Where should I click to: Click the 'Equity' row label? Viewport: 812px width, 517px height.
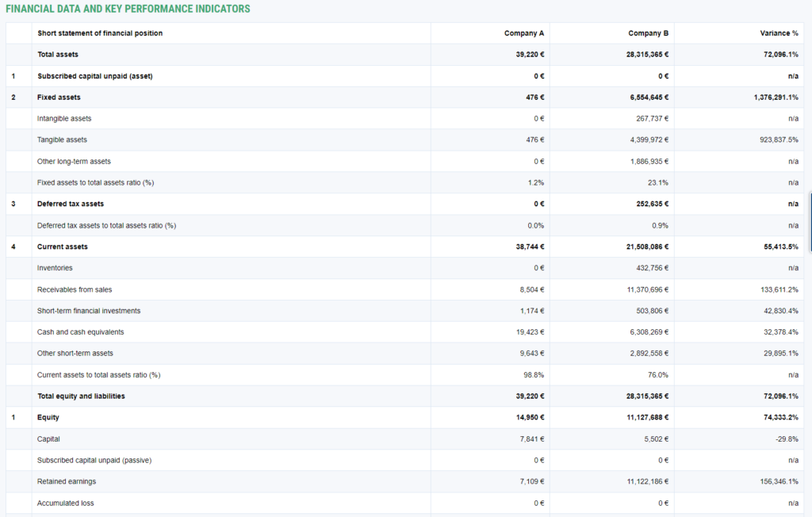tap(48, 418)
